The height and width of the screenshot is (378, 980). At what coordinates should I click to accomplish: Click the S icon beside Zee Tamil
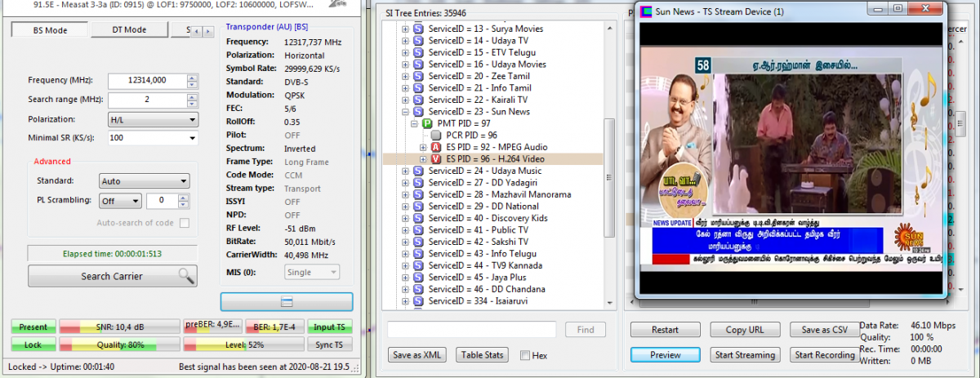(x=419, y=76)
